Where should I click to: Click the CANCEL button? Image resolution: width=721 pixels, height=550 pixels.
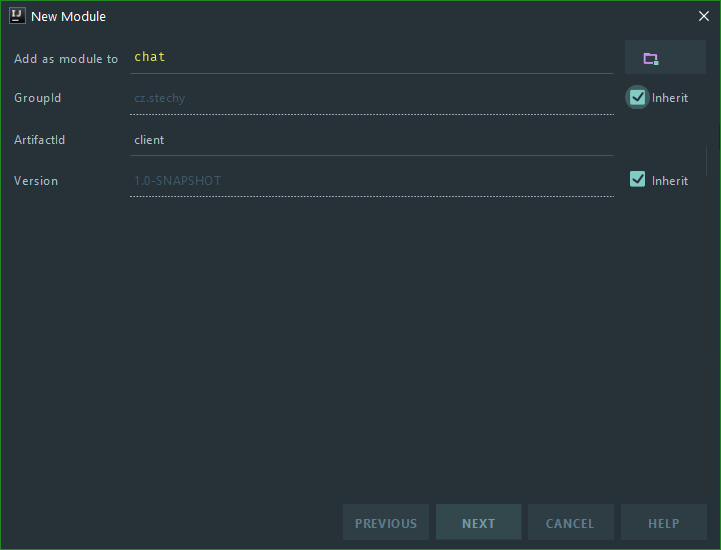571,522
